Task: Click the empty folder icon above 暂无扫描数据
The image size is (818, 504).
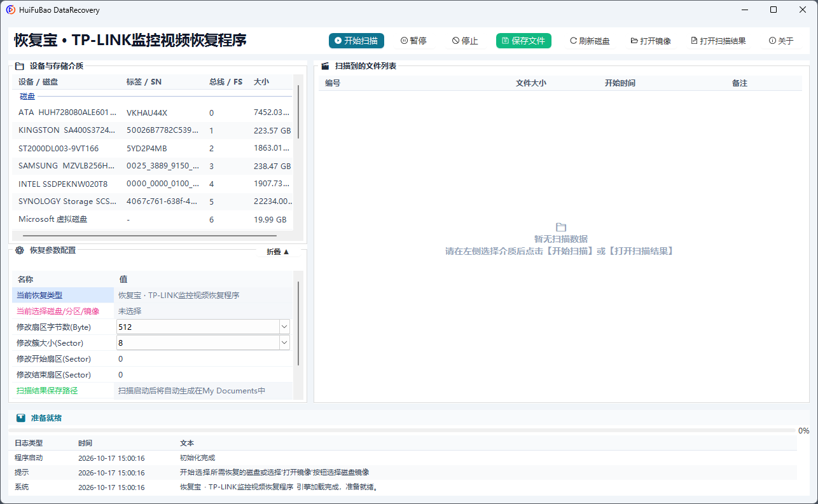Action: 560,227
